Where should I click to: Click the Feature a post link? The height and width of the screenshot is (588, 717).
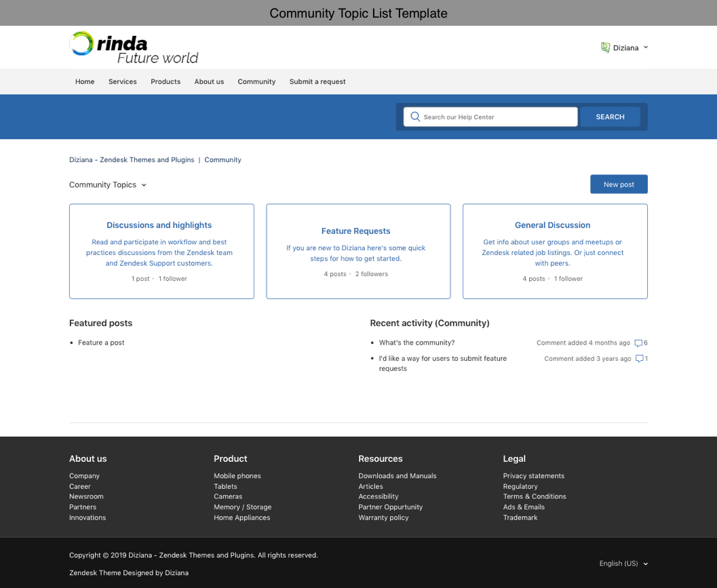(101, 342)
